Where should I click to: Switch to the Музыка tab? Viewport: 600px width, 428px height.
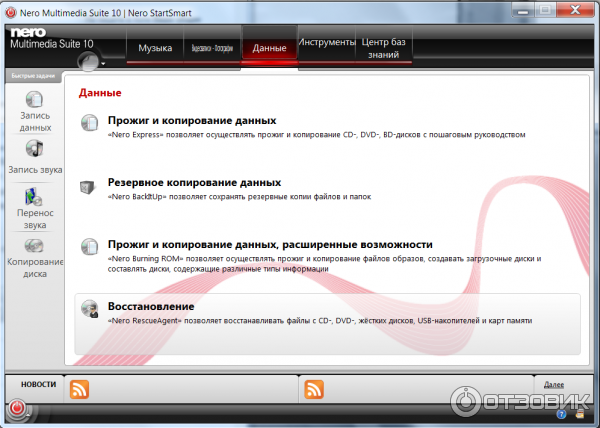(154, 48)
